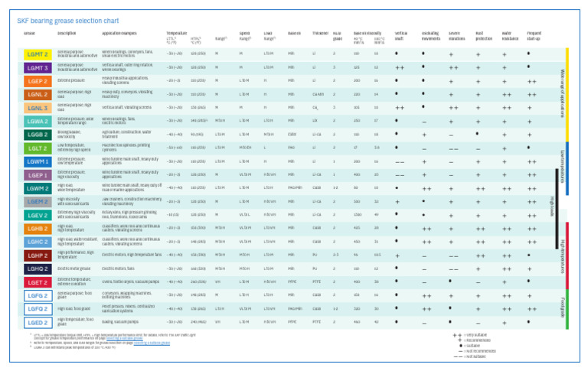Click the black high loads category bar

pos(557,209)
